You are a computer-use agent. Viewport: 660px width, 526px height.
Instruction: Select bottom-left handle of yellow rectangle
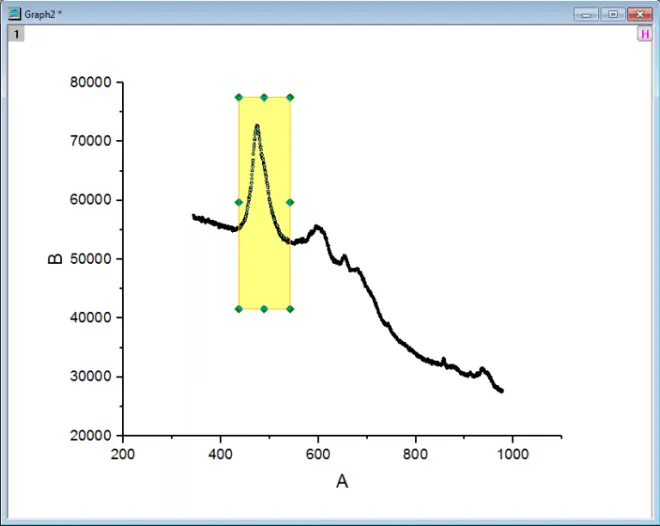(239, 309)
